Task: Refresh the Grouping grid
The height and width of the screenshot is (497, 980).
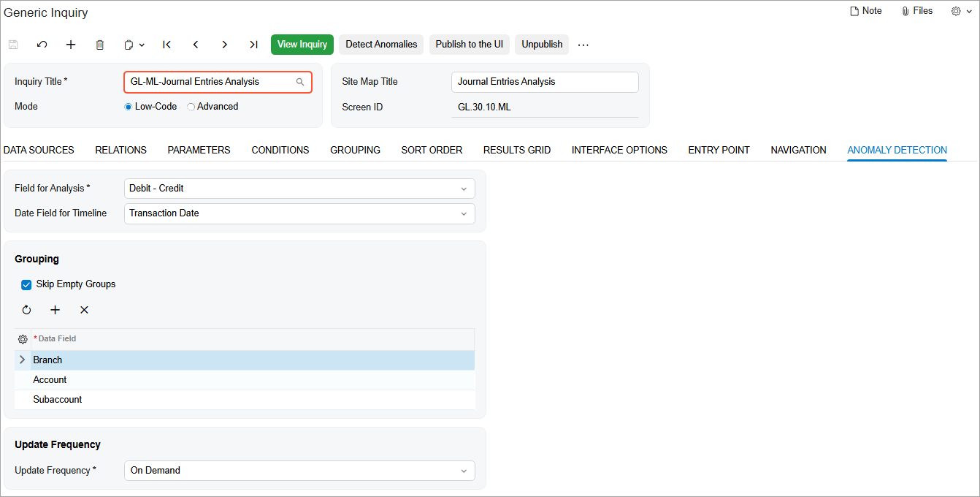Action: (x=26, y=310)
